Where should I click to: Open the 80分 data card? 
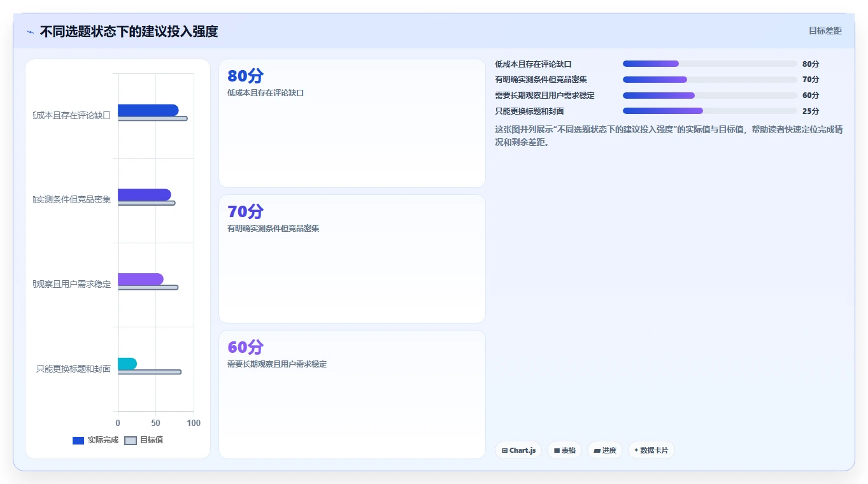(352, 124)
